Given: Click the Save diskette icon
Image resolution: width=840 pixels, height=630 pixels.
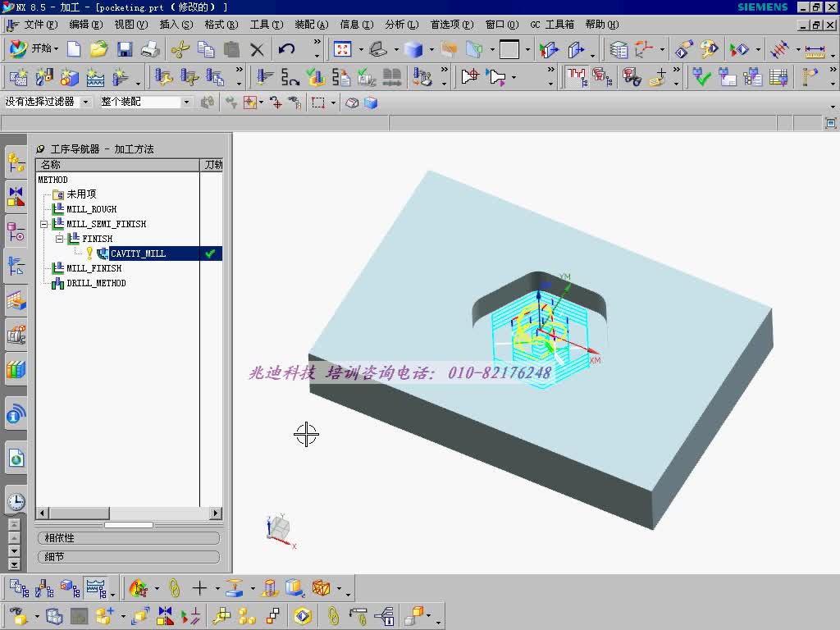Looking at the screenshot, I should [x=125, y=49].
